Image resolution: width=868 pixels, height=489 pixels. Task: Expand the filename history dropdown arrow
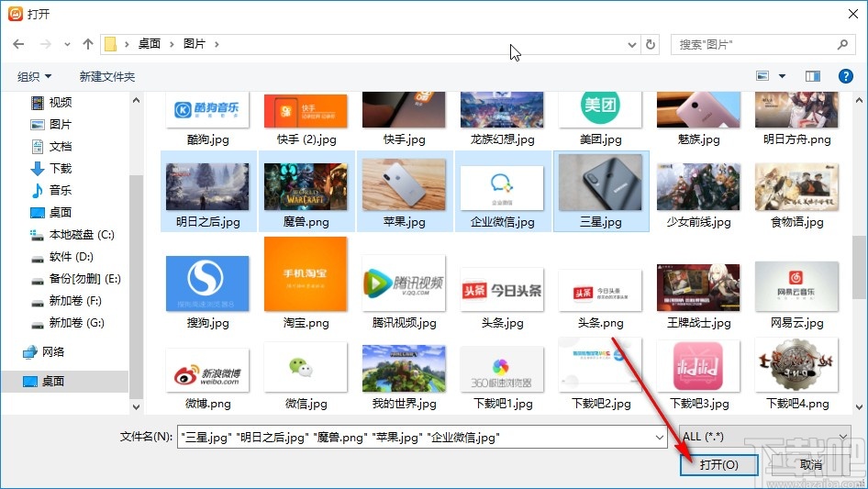pyautogui.click(x=660, y=438)
